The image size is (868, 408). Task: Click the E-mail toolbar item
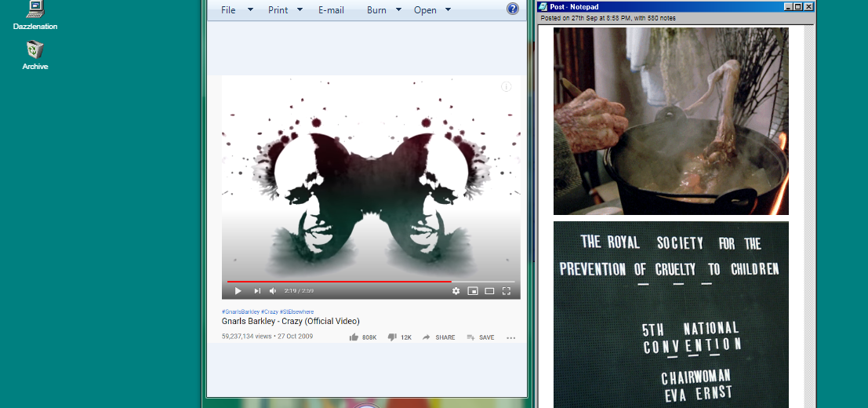pos(331,10)
